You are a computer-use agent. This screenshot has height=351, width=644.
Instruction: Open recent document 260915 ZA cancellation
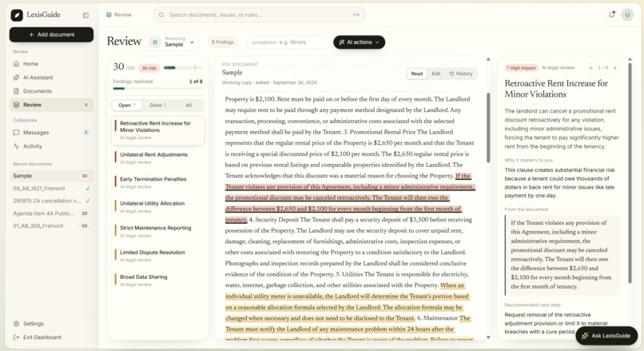point(51,201)
